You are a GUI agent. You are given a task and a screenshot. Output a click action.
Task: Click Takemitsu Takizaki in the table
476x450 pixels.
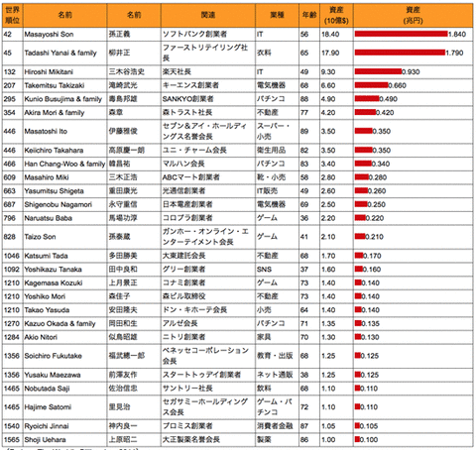click(x=64, y=85)
